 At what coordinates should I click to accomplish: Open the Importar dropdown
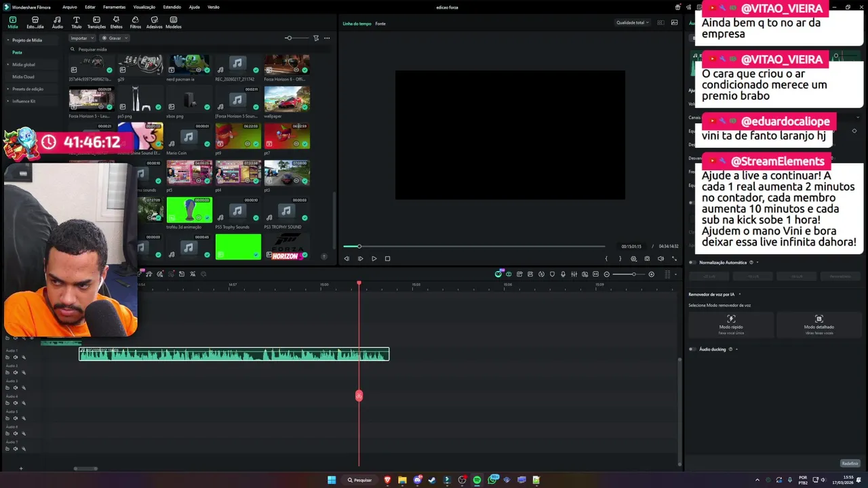click(82, 38)
